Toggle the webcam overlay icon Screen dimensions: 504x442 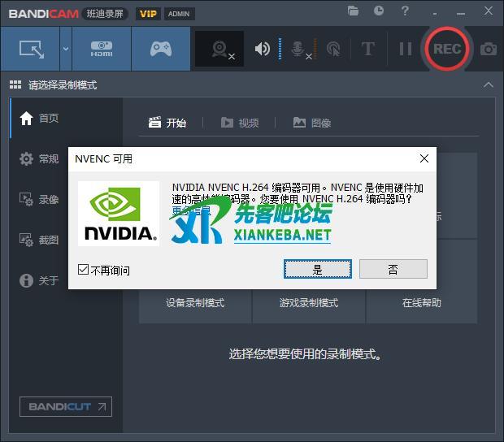[219, 50]
